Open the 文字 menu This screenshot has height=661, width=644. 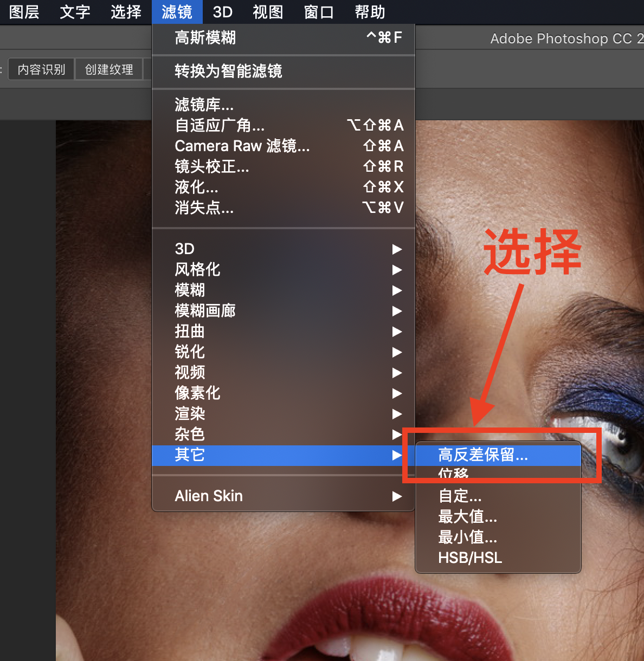(x=75, y=12)
